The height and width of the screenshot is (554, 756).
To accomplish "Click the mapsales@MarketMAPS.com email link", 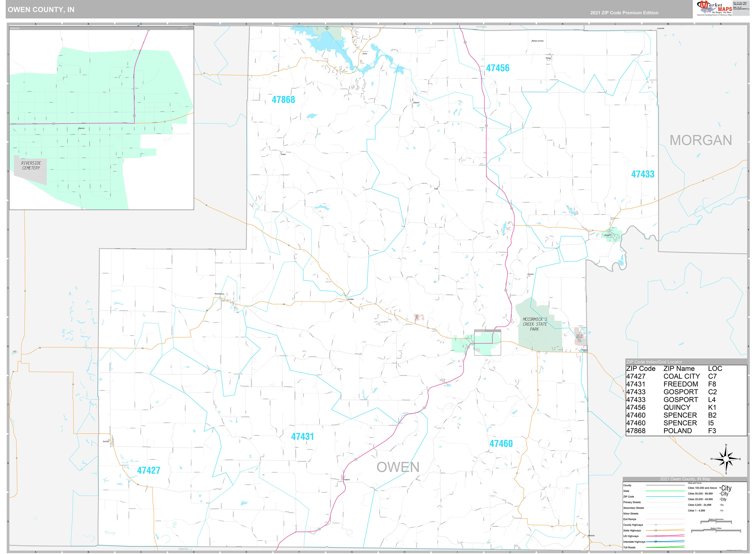I will pos(741,9).
